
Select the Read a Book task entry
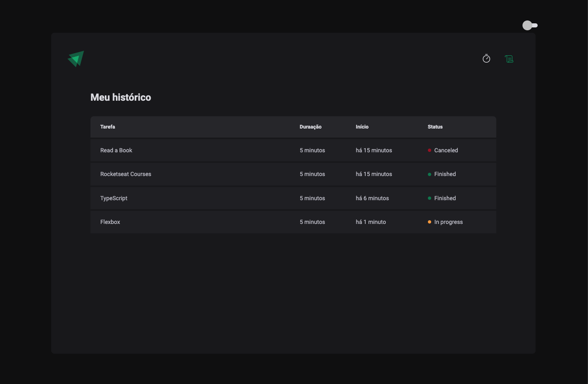[116, 150]
